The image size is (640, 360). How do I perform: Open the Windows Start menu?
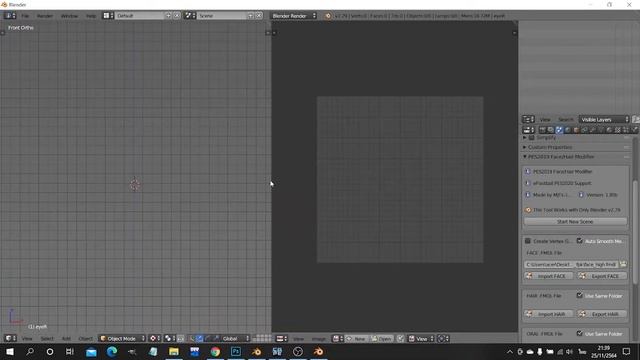click(9, 351)
